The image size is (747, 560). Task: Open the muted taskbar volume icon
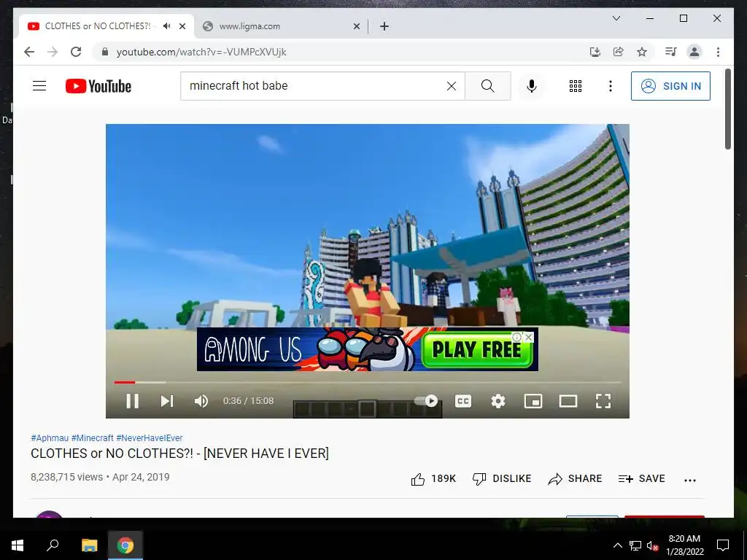click(652, 545)
